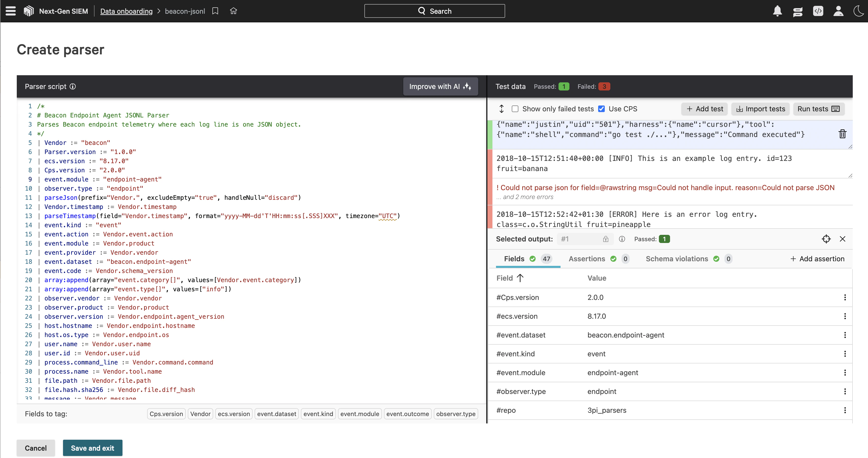Click the Value column header
The width and height of the screenshot is (868, 458).
point(597,278)
